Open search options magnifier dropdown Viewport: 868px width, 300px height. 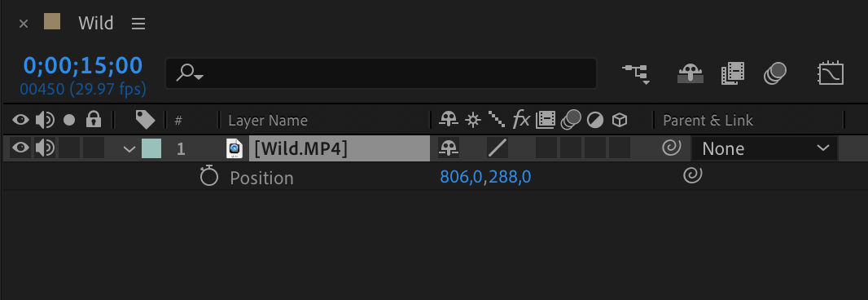click(190, 73)
